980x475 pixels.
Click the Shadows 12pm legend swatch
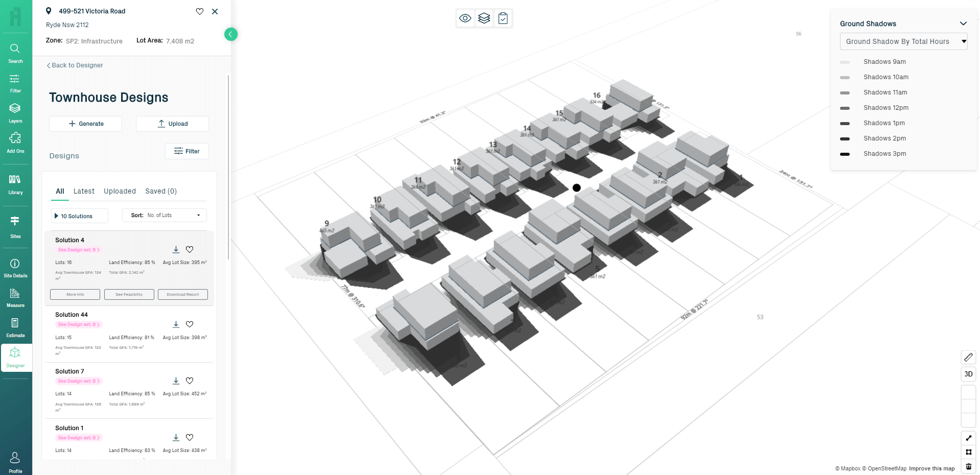tap(845, 108)
